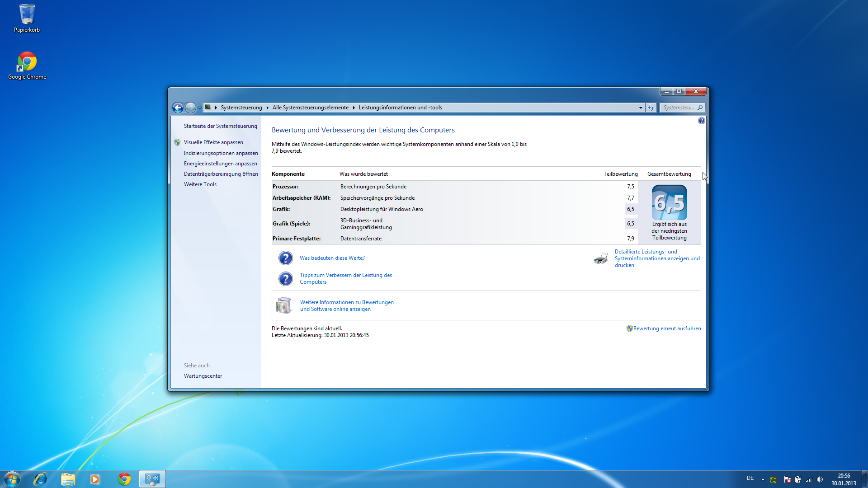Image resolution: width=868 pixels, height=488 pixels.
Task: Click the volume speaker tray icon
Action: (x=820, y=479)
